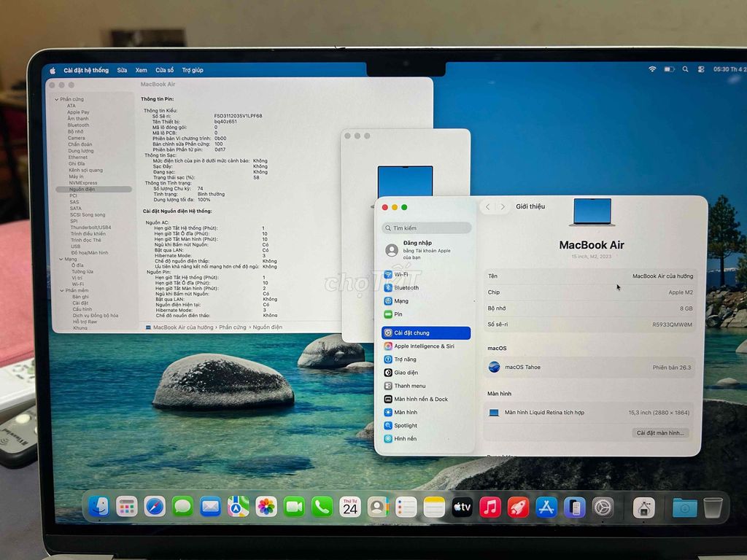
Task: Open Messages from the Dock
Action: coord(182,507)
